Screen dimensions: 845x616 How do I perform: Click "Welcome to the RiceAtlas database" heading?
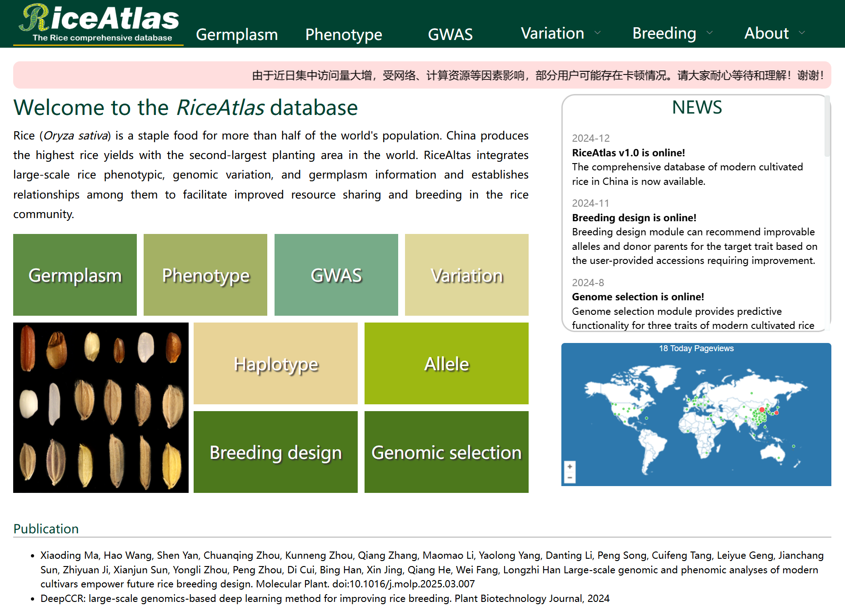click(185, 108)
